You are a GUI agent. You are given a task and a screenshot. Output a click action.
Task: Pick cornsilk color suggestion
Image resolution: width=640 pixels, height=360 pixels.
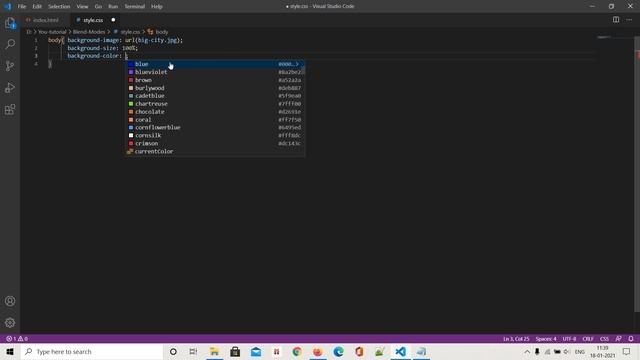(215, 135)
